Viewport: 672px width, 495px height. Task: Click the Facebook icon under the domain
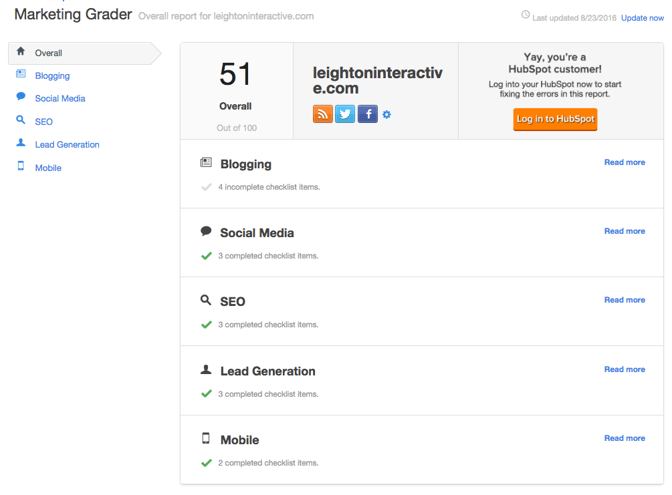click(x=368, y=114)
